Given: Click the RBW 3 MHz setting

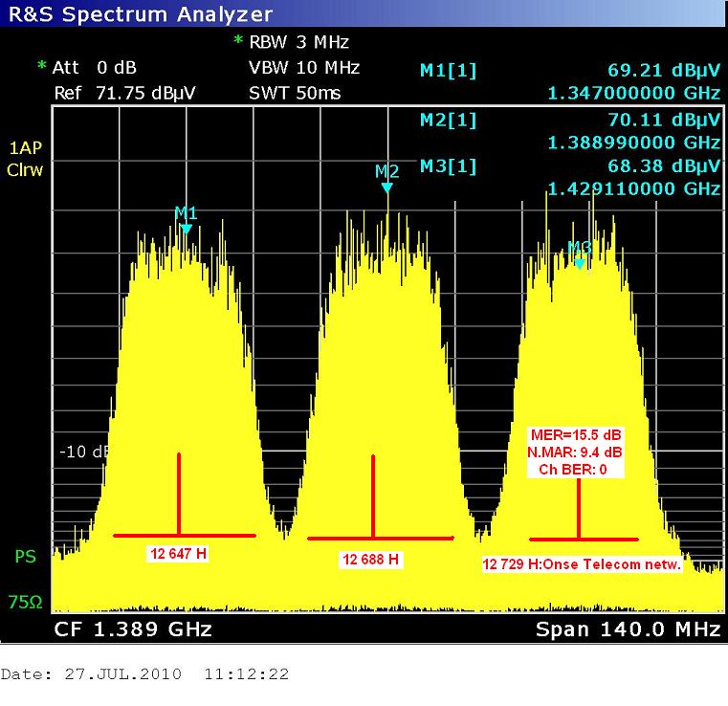Looking at the screenshot, I should click(298, 42).
